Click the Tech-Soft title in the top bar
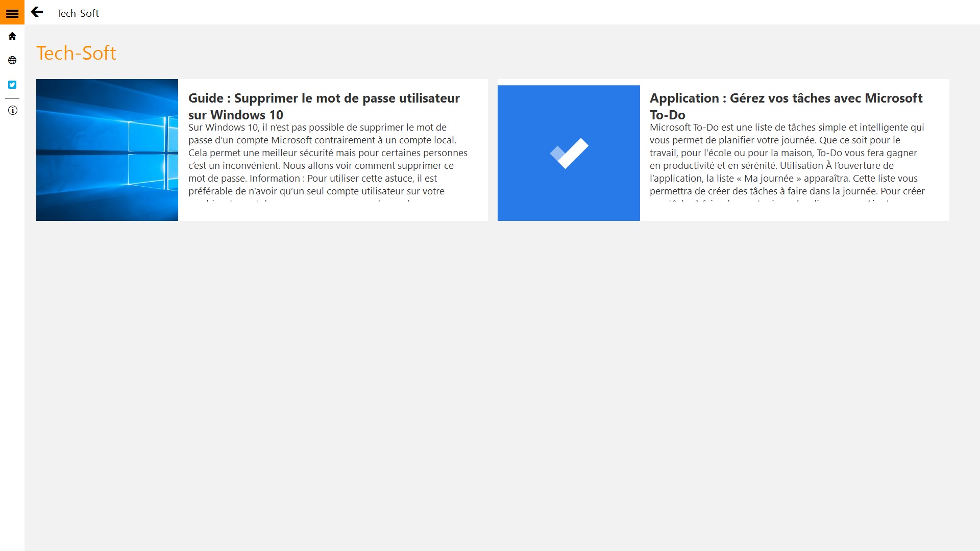 [78, 13]
